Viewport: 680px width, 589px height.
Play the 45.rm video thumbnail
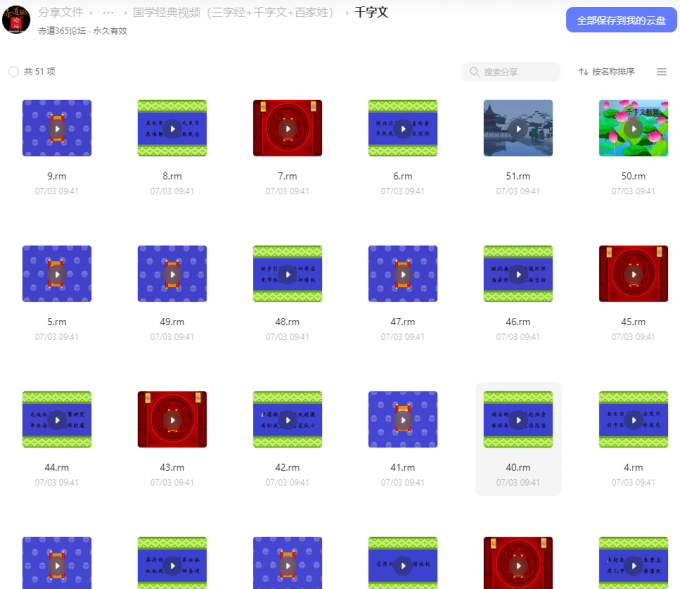pyautogui.click(x=634, y=274)
